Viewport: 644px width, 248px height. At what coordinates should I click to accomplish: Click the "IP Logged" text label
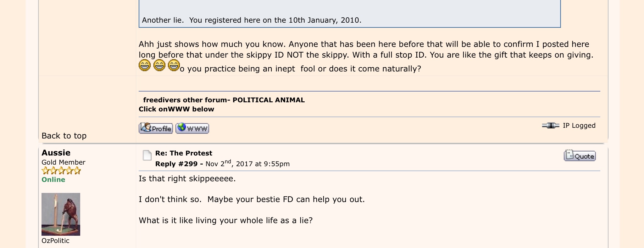[x=579, y=126]
